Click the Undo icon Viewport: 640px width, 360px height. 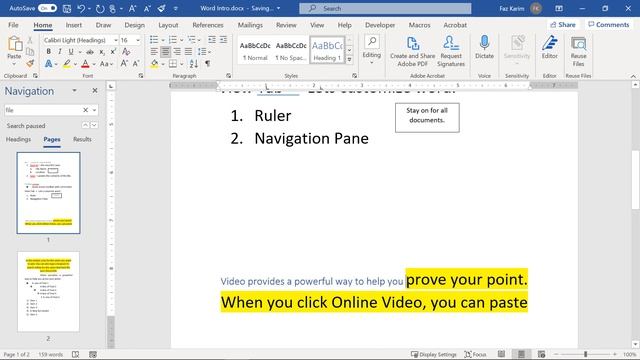click(x=81, y=8)
